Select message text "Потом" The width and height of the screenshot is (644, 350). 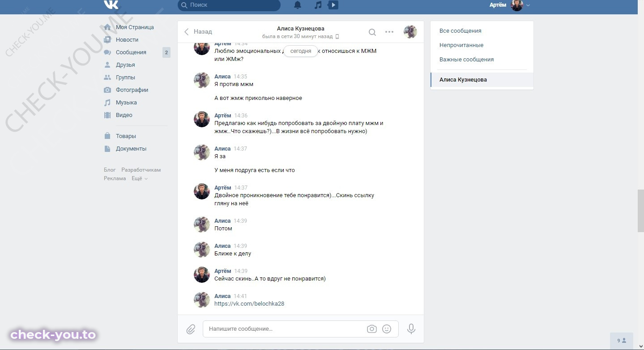[x=223, y=229]
